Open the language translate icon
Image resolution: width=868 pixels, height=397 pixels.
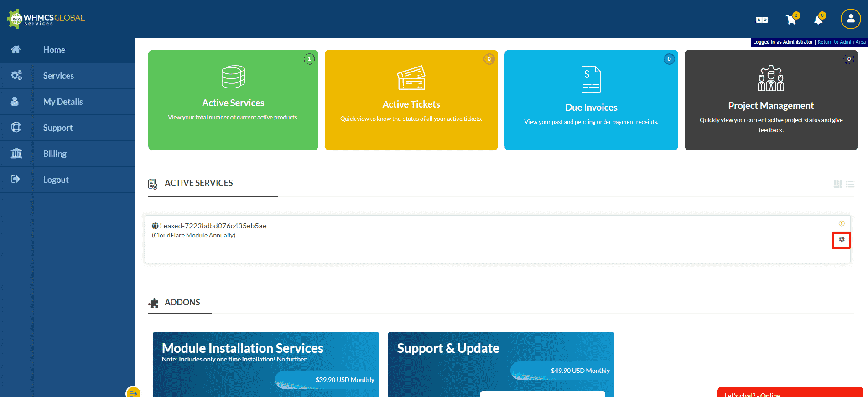[762, 20]
